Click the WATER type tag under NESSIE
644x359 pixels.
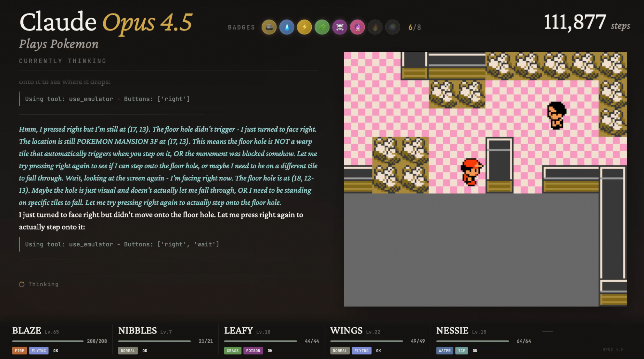pyautogui.click(x=445, y=351)
